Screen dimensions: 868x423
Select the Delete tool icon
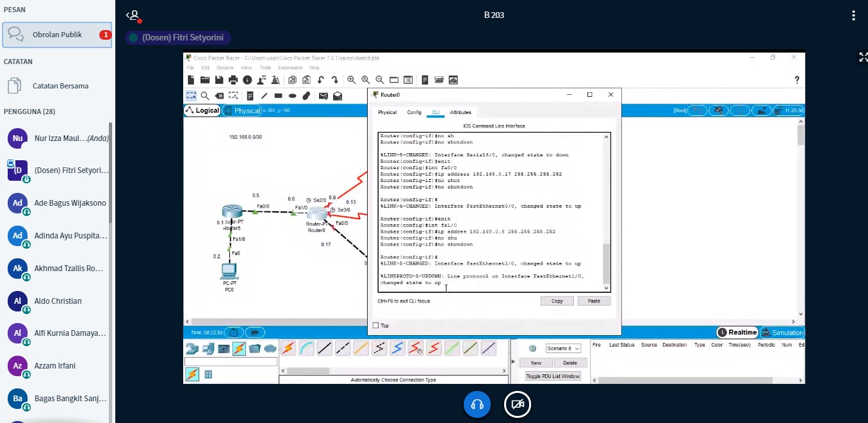(219, 96)
